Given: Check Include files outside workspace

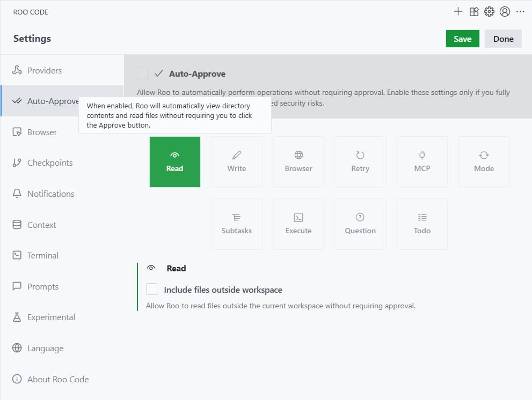Looking at the screenshot, I should 152,290.
